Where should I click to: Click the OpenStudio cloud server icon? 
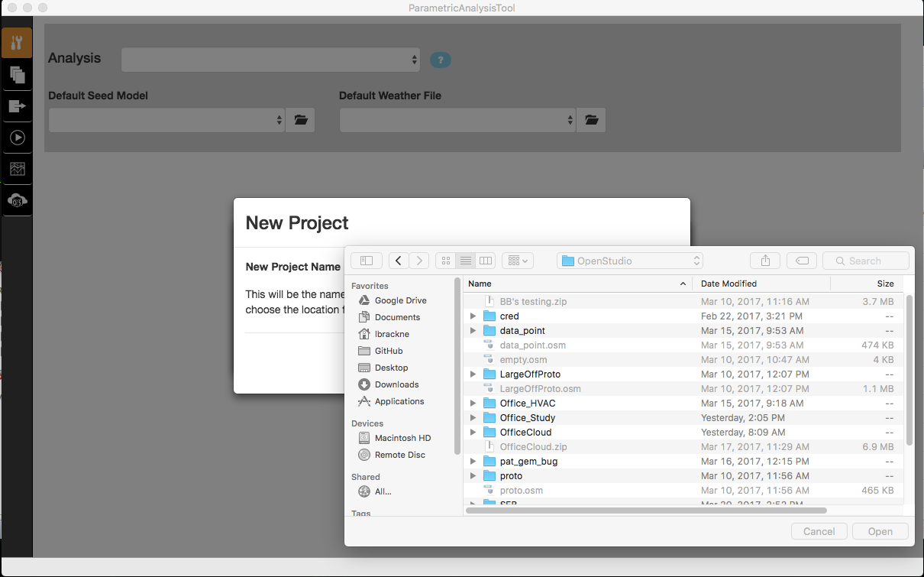[x=17, y=200]
